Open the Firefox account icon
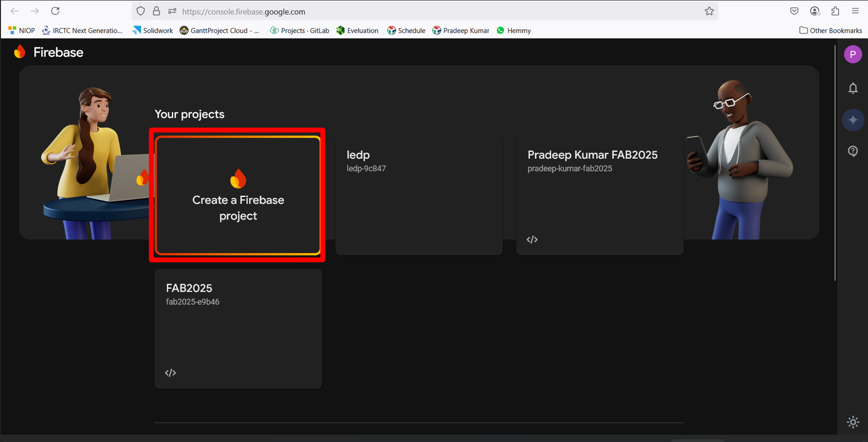 pyautogui.click(x=815, y=11)
